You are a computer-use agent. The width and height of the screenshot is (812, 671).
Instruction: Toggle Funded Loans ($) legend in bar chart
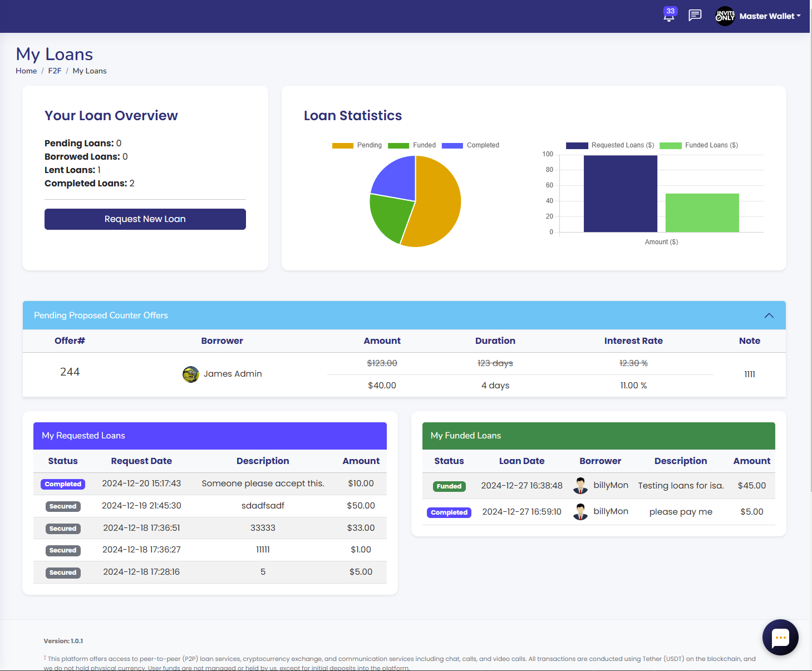pos(698,145)
